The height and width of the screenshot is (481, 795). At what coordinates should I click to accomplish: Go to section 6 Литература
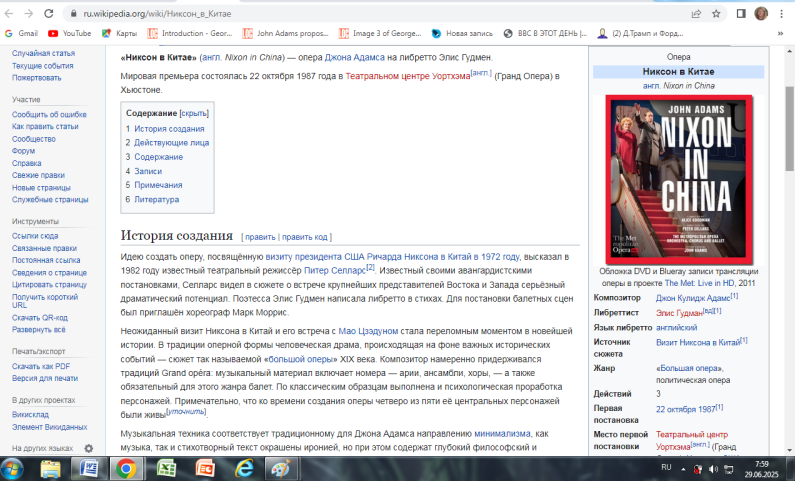tap(152, 199)
